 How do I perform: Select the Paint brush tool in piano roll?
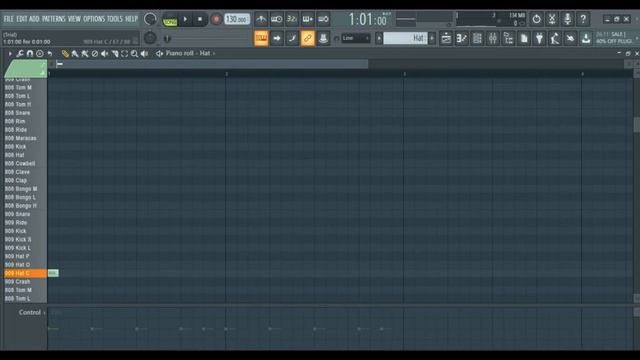[75, 53]
